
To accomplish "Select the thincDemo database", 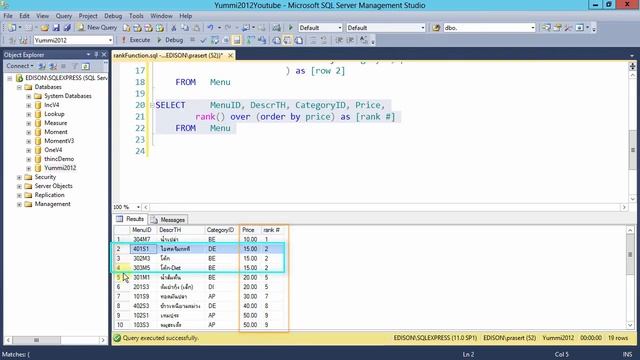I will click(x=59, y=159).
